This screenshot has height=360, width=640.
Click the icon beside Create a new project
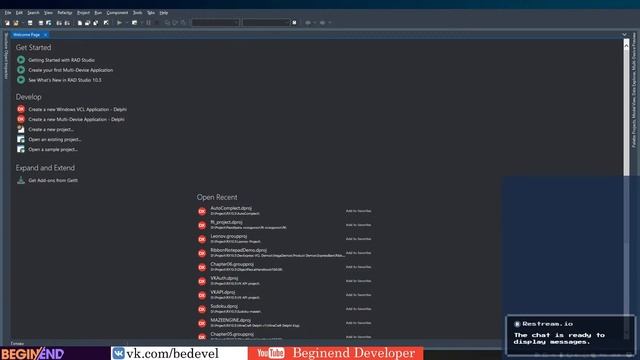21,129
